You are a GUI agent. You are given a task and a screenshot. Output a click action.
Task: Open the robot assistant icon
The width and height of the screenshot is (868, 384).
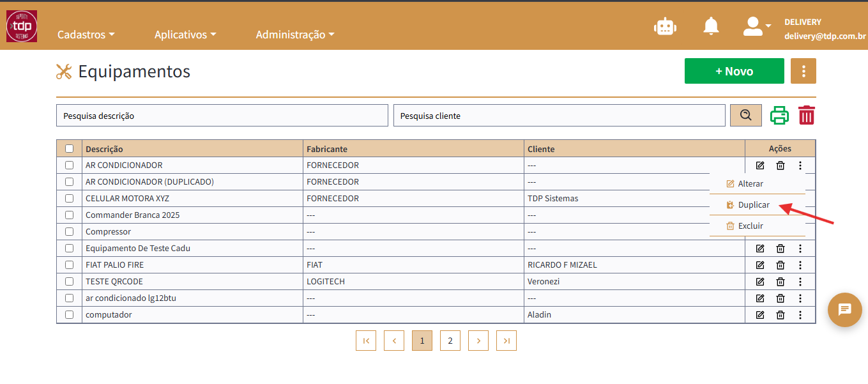coord(665,26)
